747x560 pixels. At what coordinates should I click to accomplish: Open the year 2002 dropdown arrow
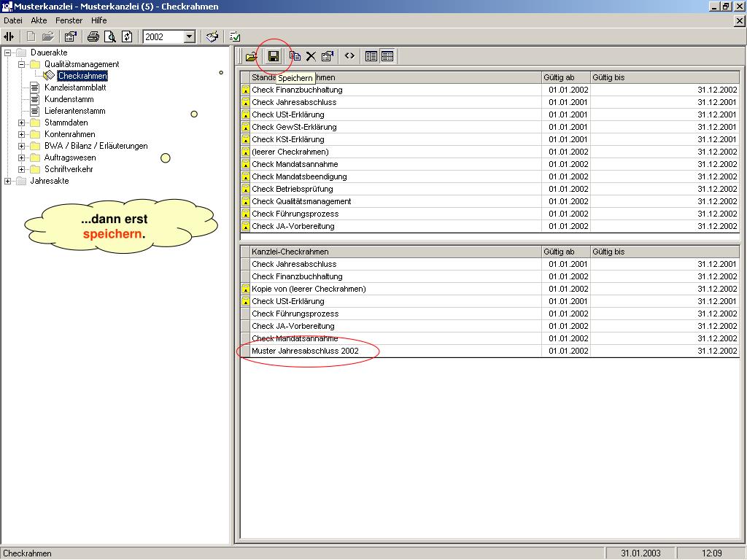(x=190, y=36)
